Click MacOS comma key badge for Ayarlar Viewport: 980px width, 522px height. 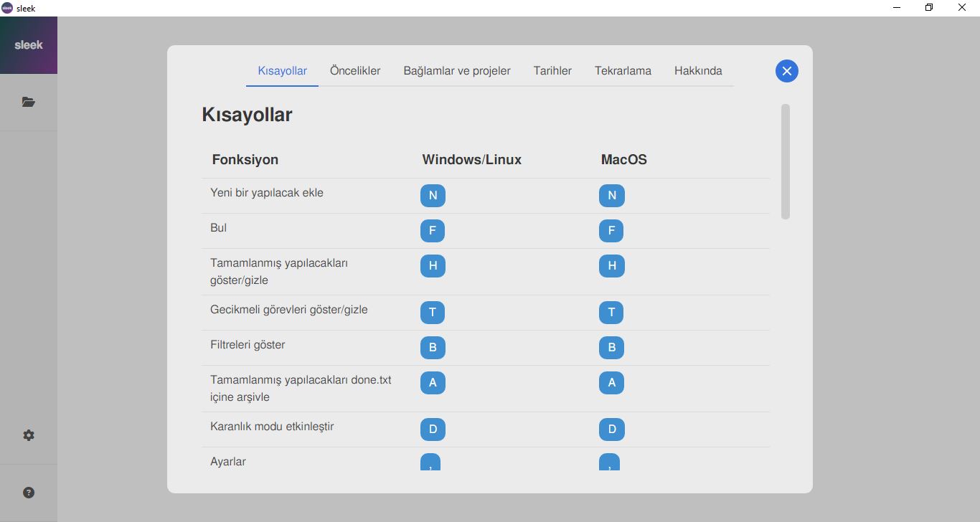[609, 462]
